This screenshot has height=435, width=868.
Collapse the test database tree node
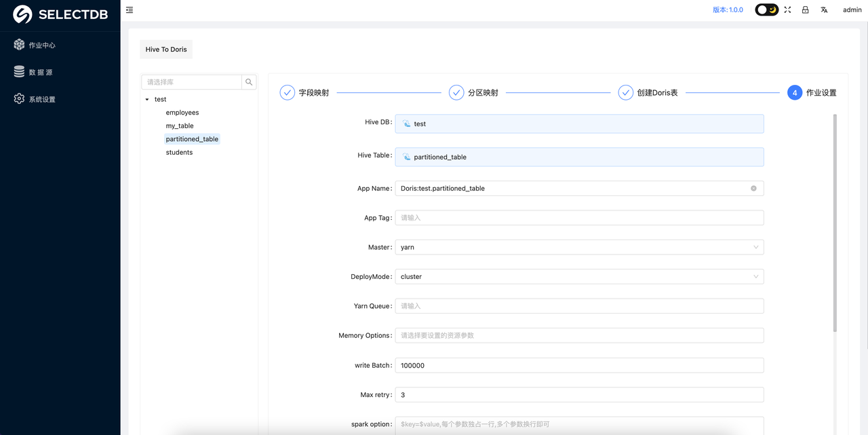147,99
